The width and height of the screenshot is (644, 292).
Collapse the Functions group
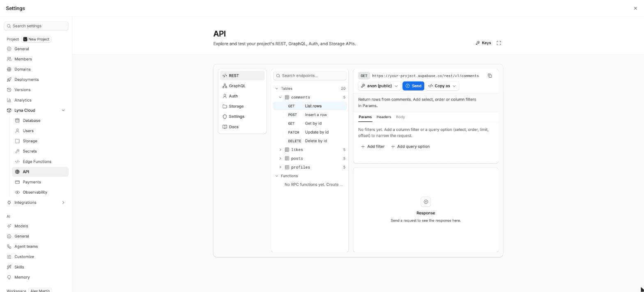pos(277,176)
